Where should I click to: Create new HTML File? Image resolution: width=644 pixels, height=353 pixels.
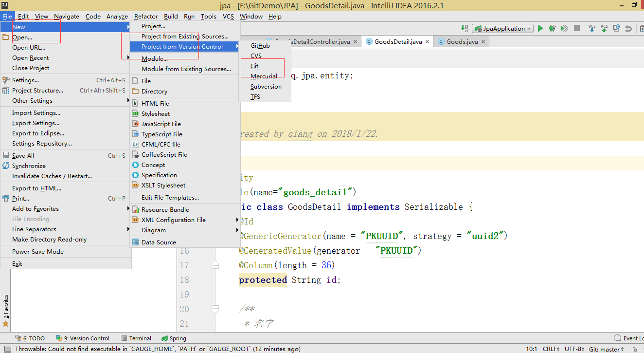click(185, 104)
